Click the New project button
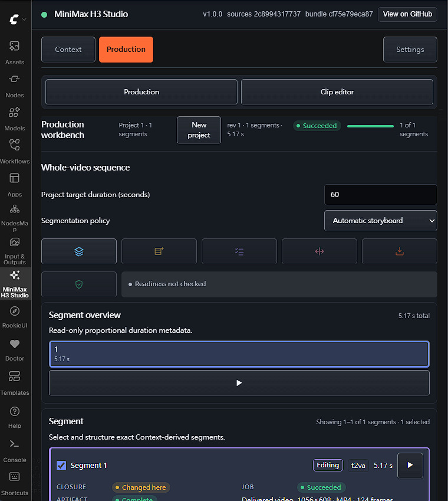This screenshot has height=501, width=448. coord(199,130)
